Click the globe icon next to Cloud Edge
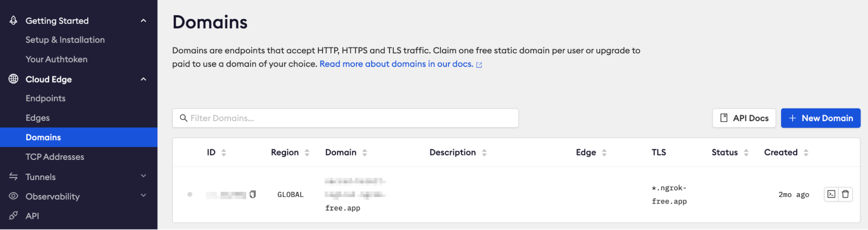The image size is (868, 230). click(13, 79)
